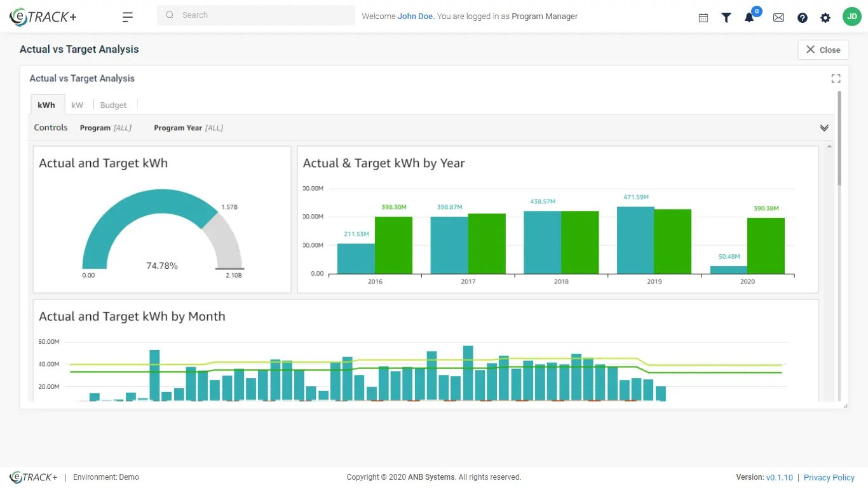Open the hamburger navigation menu

click(x=127, y=17)
